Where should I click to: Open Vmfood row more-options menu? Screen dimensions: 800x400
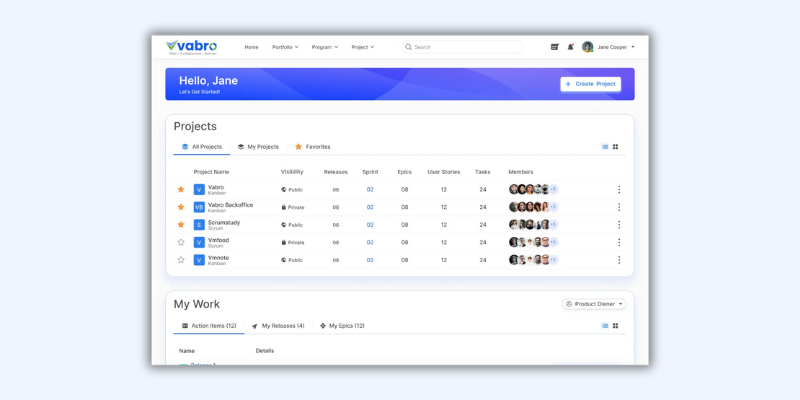point(619,242)
